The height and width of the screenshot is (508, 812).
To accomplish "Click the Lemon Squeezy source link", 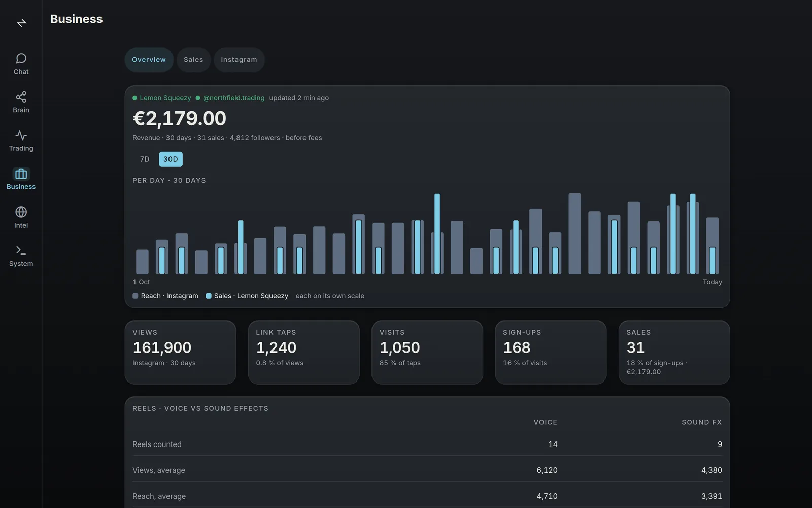I will 162,98.
